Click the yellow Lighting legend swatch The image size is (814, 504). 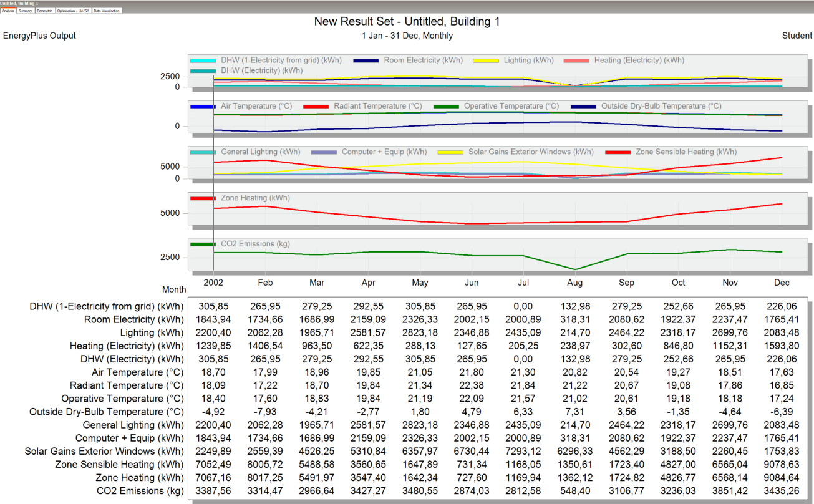pos(486,61)
